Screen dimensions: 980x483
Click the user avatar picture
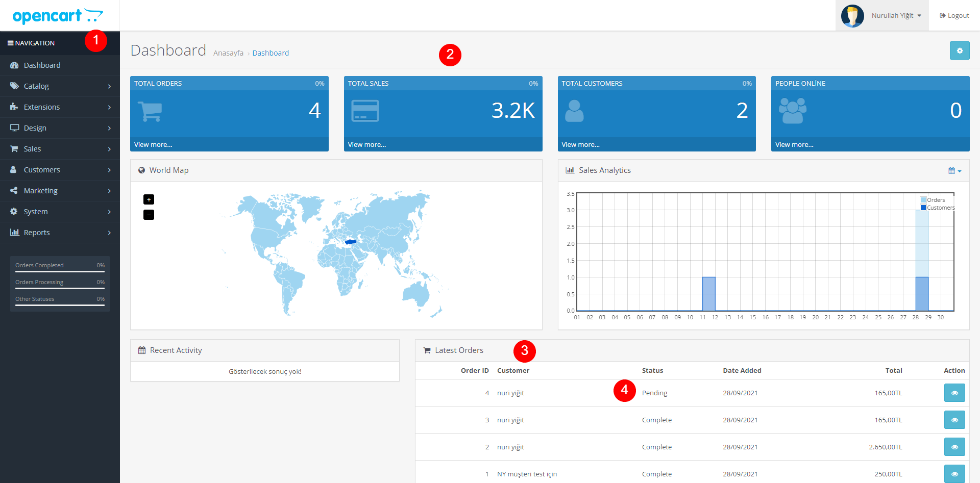pyautogui.click(x=852, y=16)
